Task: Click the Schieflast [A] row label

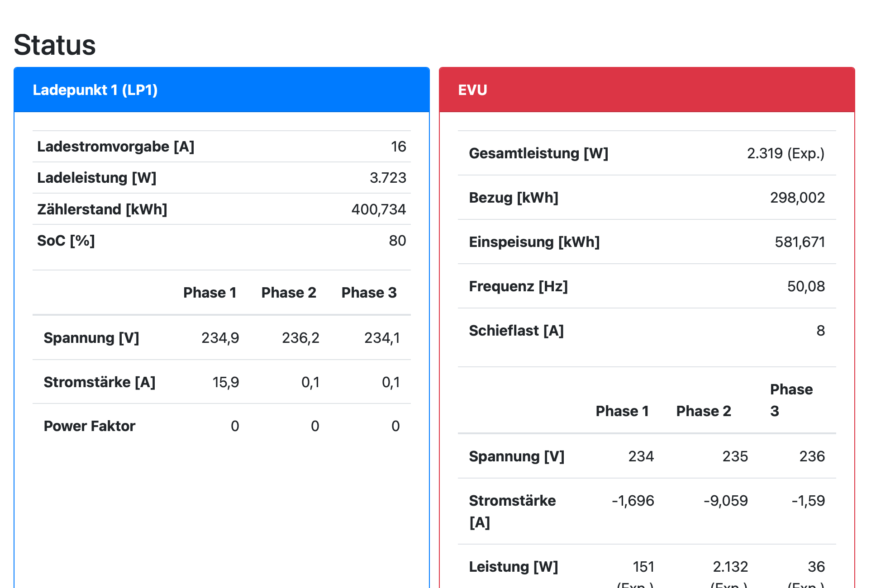Action: click(x=516, y=331)
